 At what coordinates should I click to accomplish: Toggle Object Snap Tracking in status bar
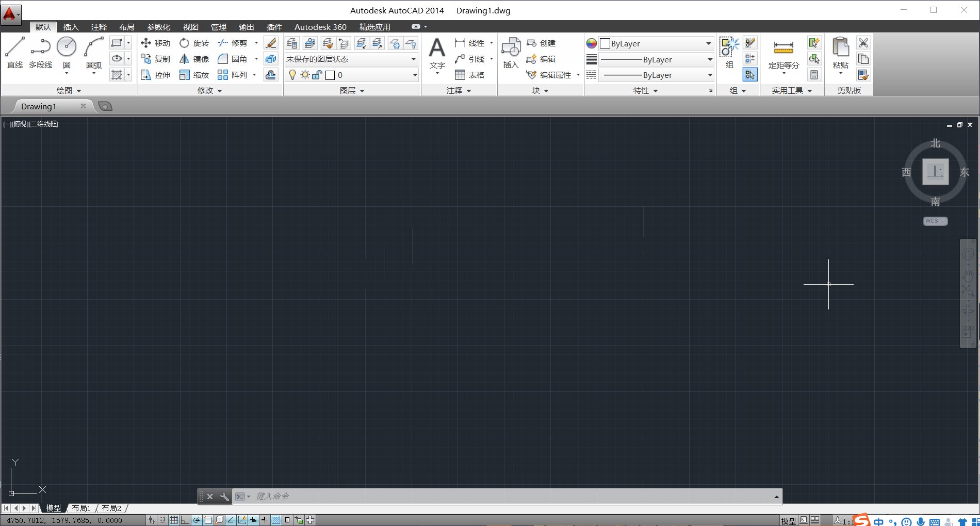pos(231,520)
